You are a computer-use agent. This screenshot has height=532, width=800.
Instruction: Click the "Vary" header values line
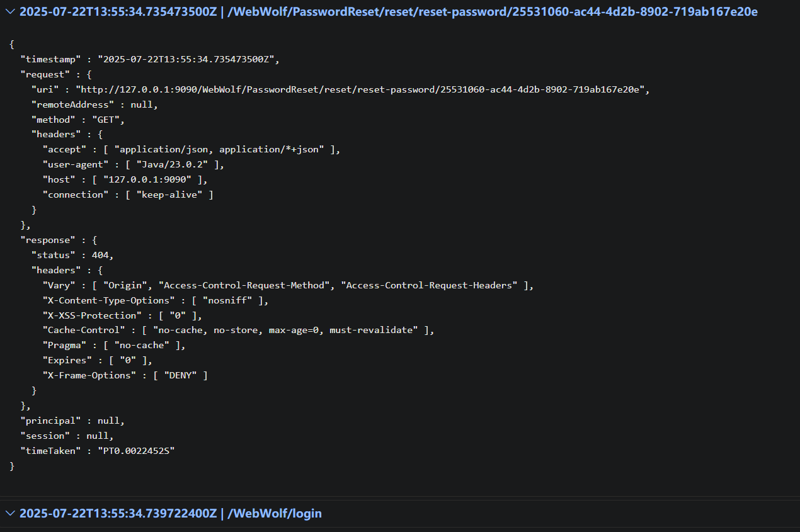click(x=287, y=285)
